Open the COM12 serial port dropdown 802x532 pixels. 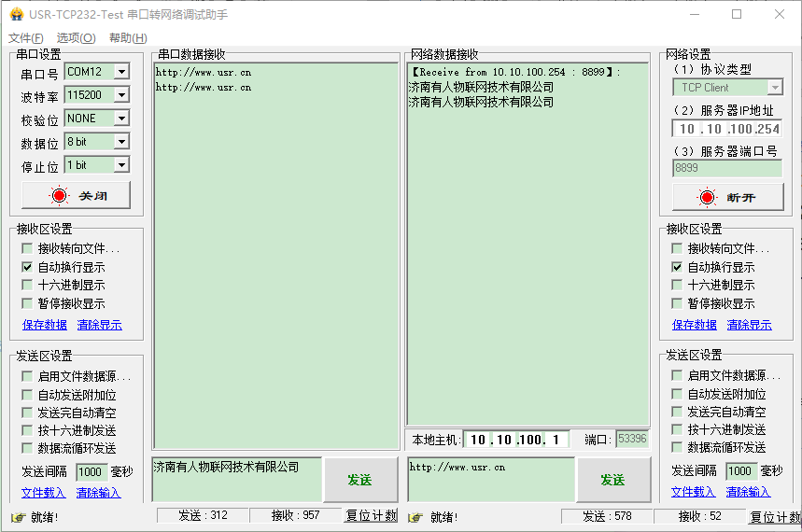click(121, 72)
